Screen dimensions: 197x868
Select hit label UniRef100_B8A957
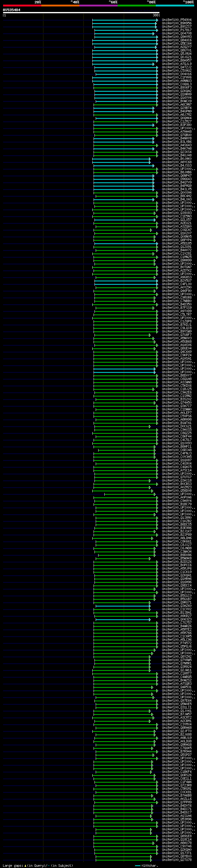pyautogui.click(x=176, y=61)
